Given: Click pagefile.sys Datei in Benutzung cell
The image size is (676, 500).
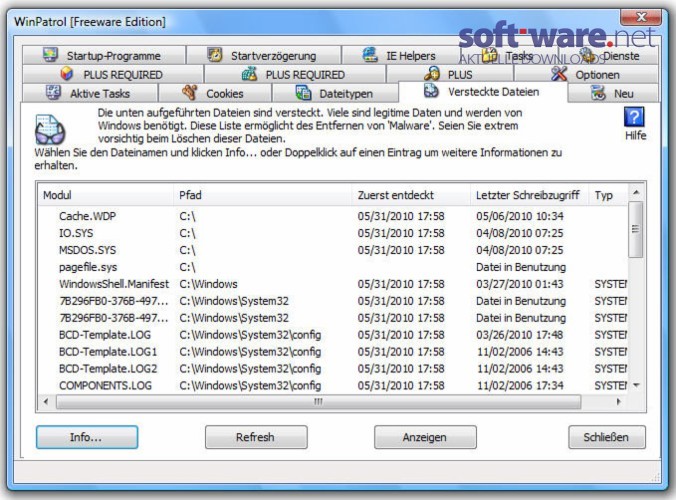Looking at the screenshot, I should click(x=521, y=267).
